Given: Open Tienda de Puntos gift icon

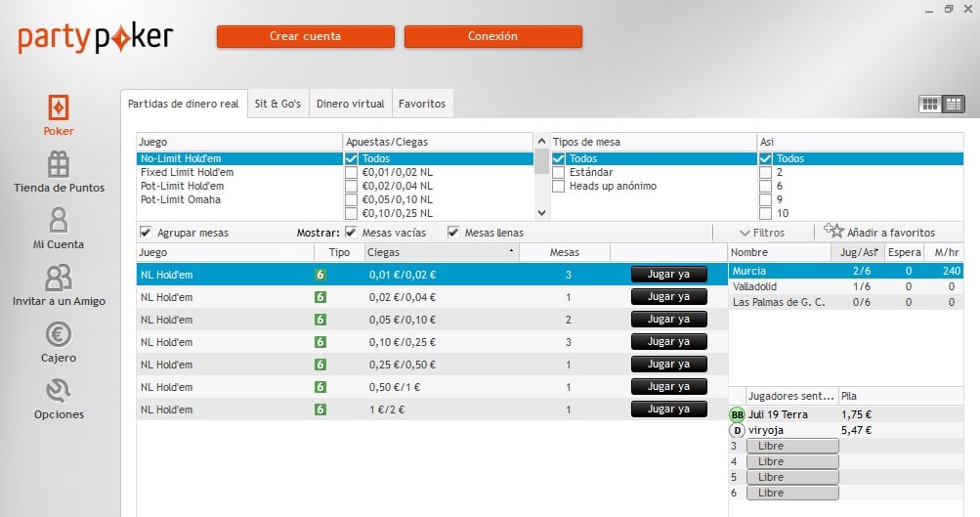Looking at the screenshot, I should [58, 164].
